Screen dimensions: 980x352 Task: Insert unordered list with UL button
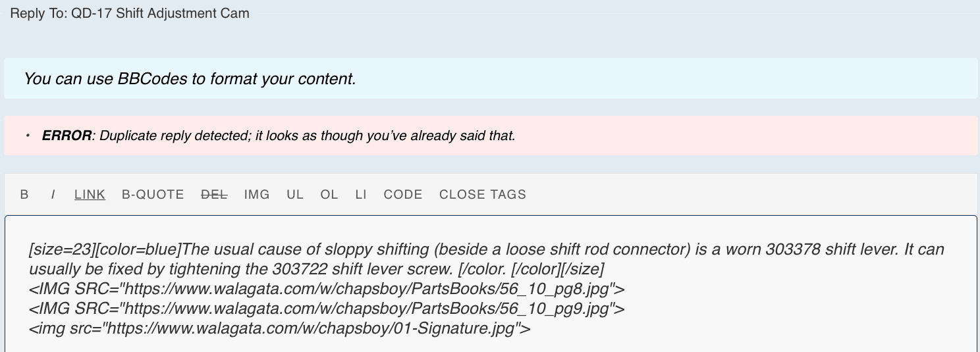[x=295, y=195]
